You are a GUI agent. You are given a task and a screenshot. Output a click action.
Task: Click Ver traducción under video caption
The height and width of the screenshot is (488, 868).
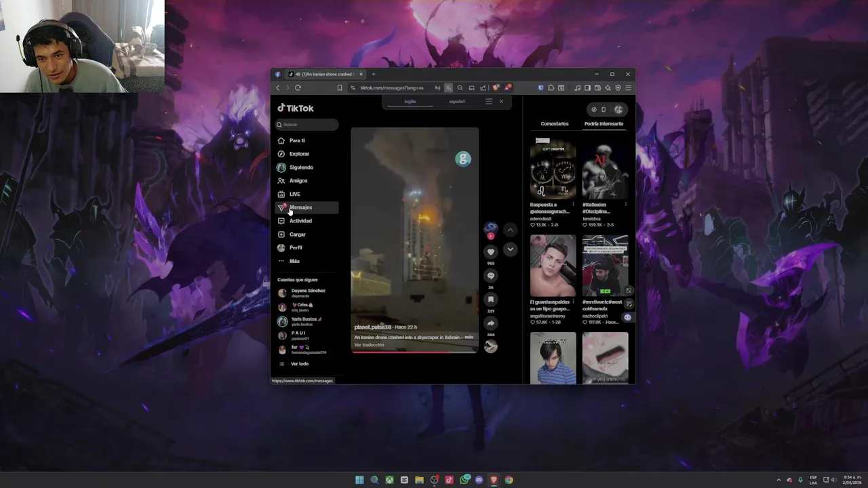[x=369, y=345]
